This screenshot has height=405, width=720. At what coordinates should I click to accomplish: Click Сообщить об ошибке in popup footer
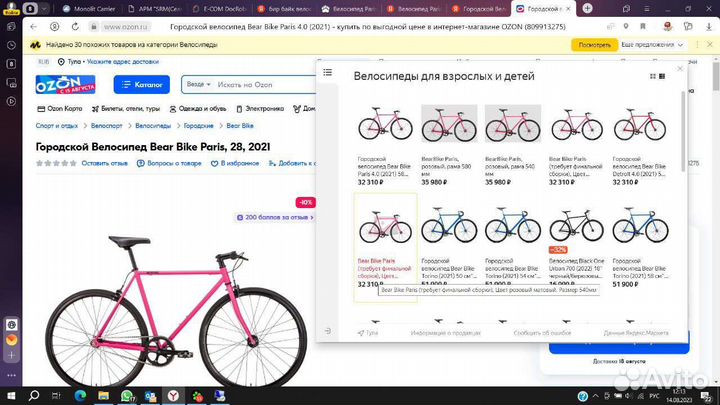tap(542, 333)
